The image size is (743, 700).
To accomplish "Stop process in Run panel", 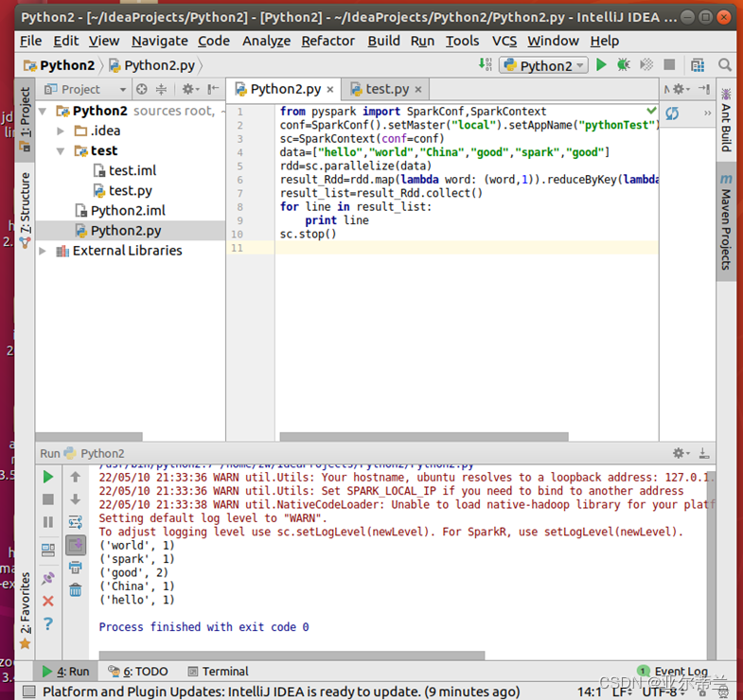I will click(48, 499).
